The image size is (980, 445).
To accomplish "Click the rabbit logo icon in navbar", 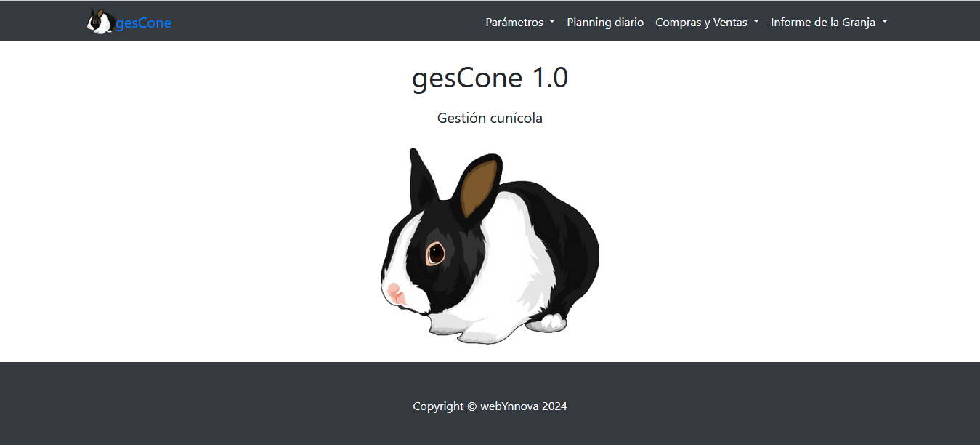I will click(x=100, y=22).
